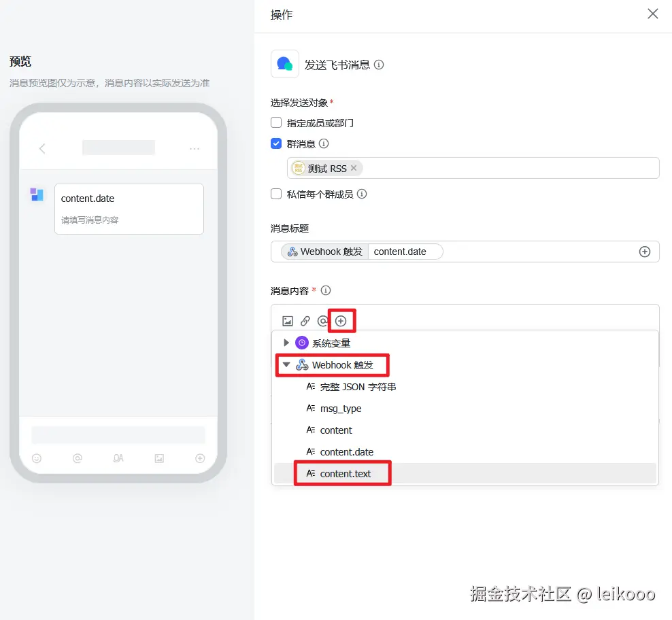Insert image icon in message content toolbar
Screen dimensions: 672x620
click(287, 321)
